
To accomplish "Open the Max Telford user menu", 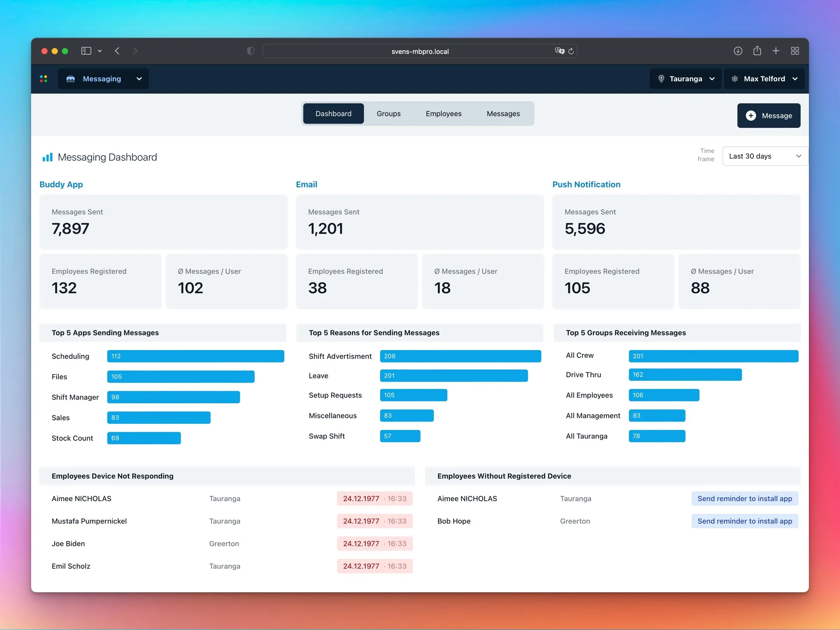I will point(764,79).
